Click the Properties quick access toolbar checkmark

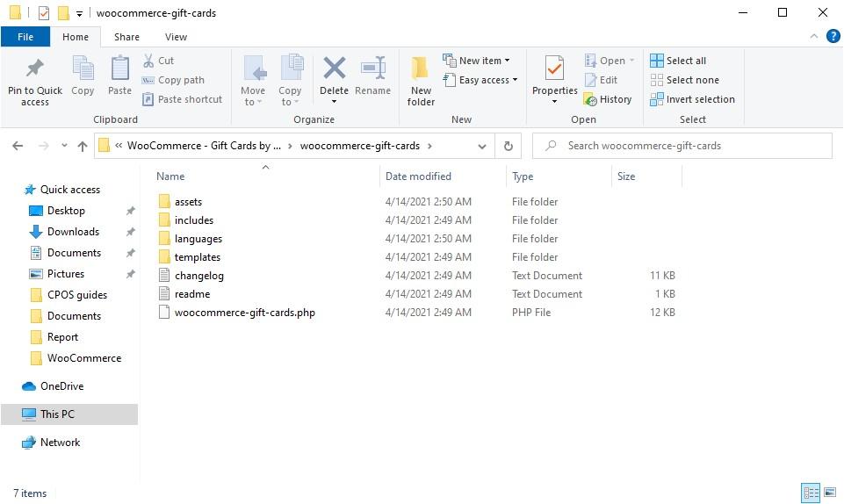coord(44,13)
